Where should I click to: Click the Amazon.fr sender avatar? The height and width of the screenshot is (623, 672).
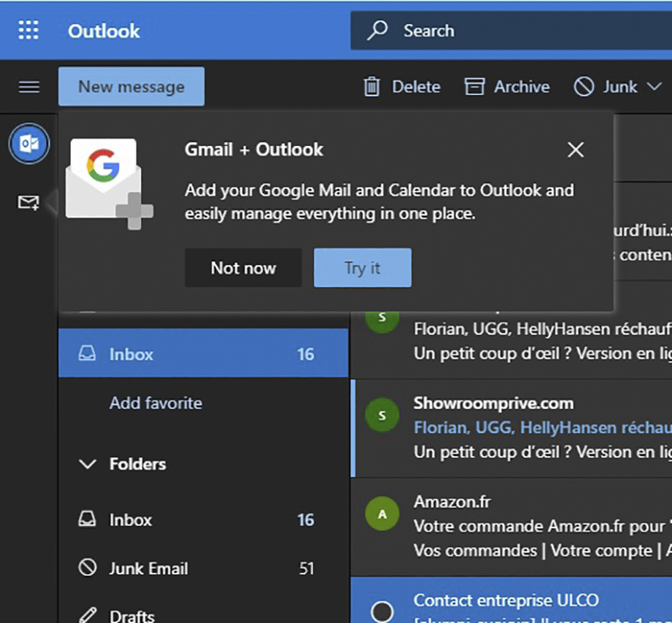(382, 513)
